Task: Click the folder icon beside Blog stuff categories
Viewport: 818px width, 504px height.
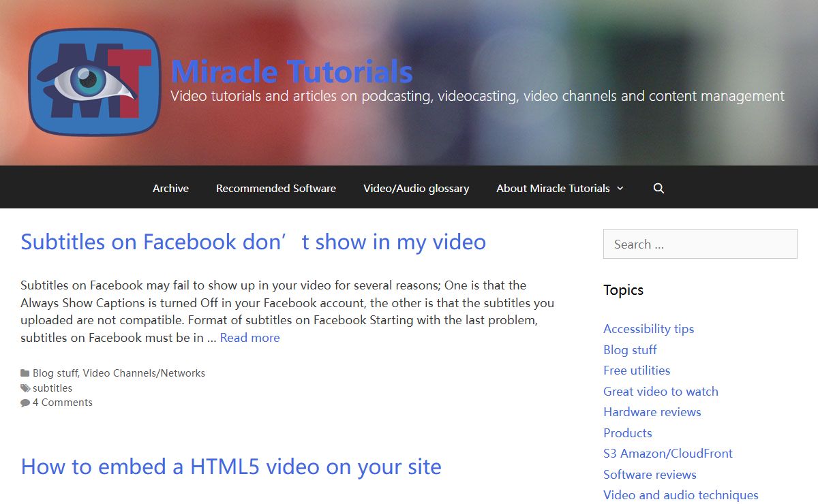Action: [x=25, y=373]
